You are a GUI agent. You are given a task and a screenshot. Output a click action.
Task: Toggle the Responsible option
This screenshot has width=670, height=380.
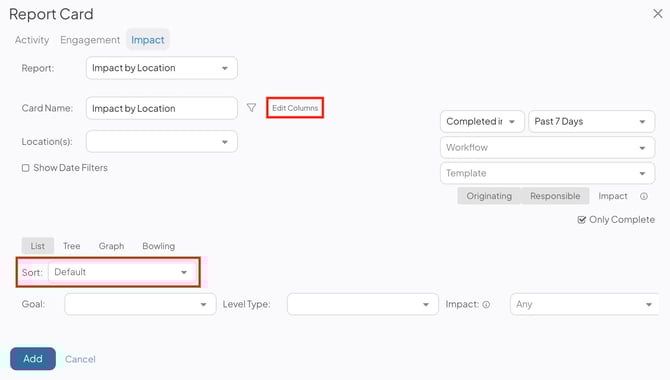tap(555, 196)
